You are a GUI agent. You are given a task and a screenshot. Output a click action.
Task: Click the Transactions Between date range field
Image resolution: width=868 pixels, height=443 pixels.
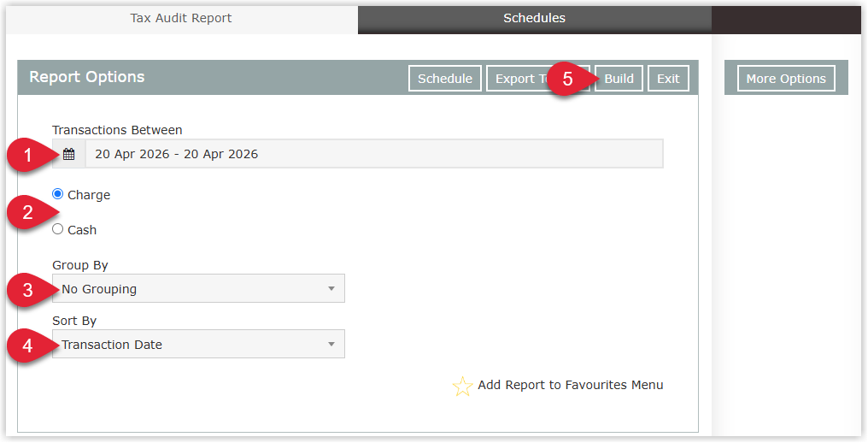click(x=374, y=154)
